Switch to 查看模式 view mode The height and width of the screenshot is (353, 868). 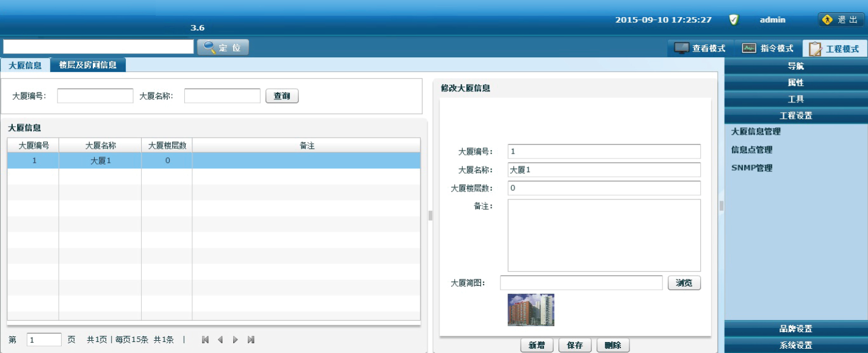700,48
